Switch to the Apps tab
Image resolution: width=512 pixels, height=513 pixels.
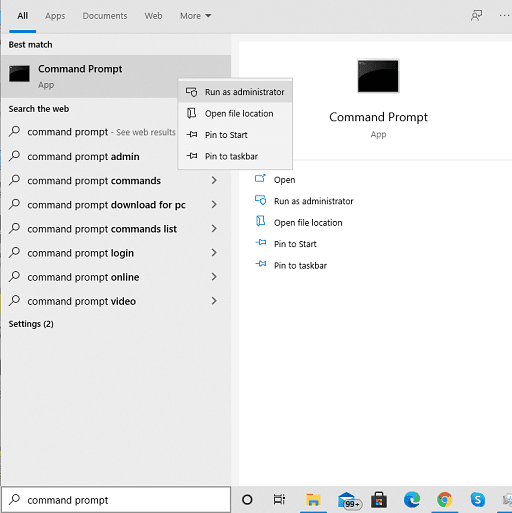coord(55,16)
